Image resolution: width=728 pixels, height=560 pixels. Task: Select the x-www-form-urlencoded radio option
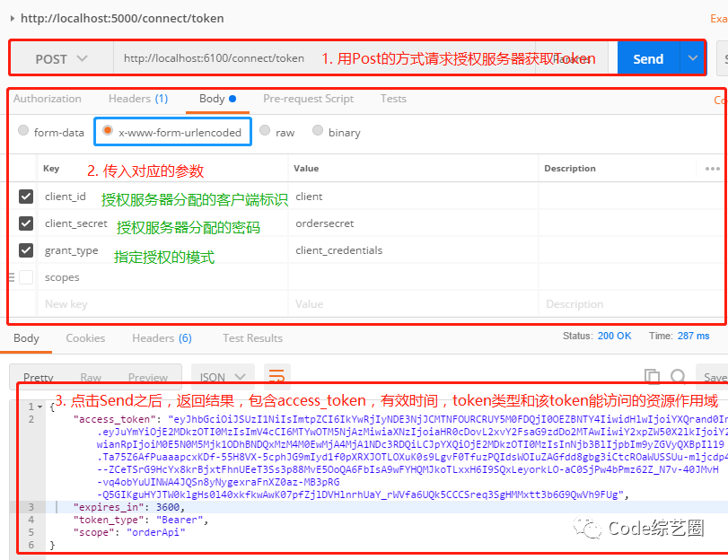[x=107, y=130]
